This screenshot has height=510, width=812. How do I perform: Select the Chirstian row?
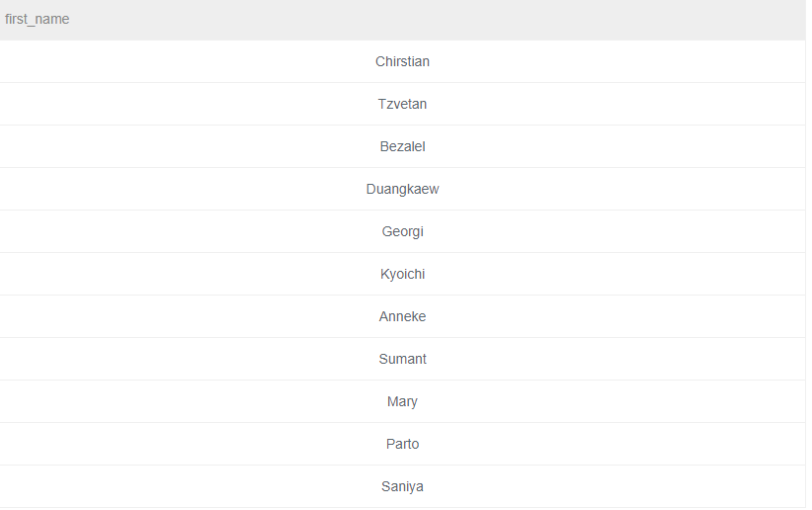click(x=402, y=61)
